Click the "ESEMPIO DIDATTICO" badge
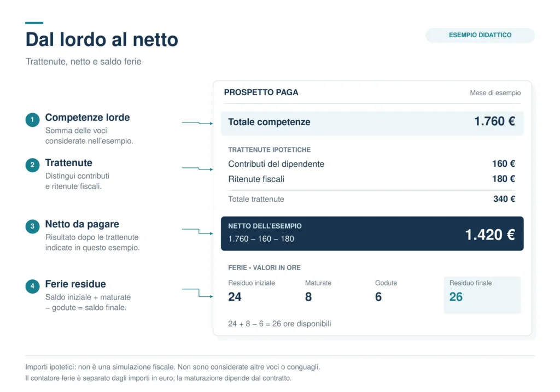560x392 pixels. pyautogui.click(x=480, y=35)
